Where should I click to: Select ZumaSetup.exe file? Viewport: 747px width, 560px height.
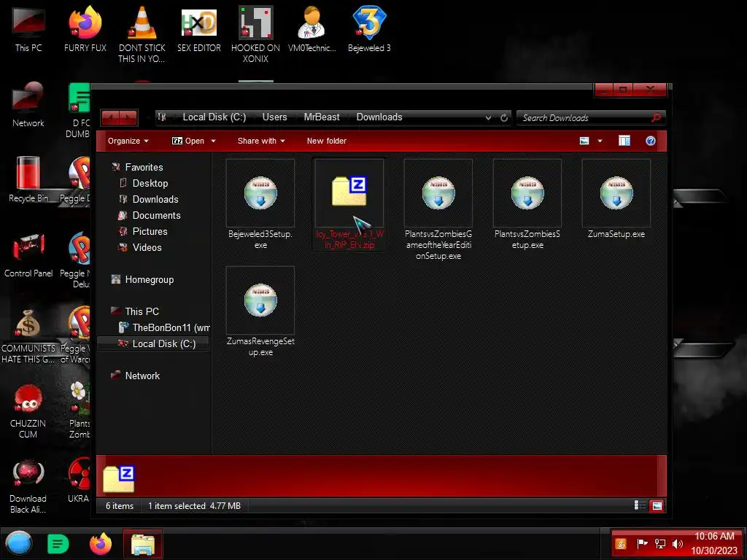coord(616,200)
